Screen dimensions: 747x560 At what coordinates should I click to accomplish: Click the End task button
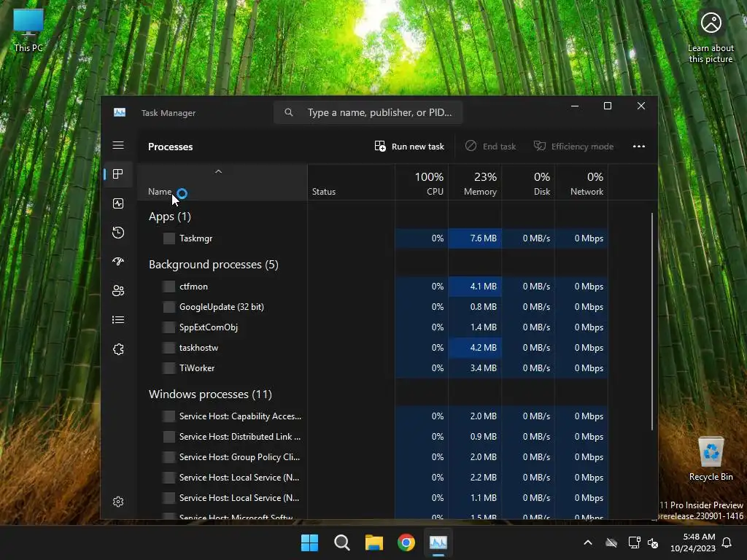491,146
